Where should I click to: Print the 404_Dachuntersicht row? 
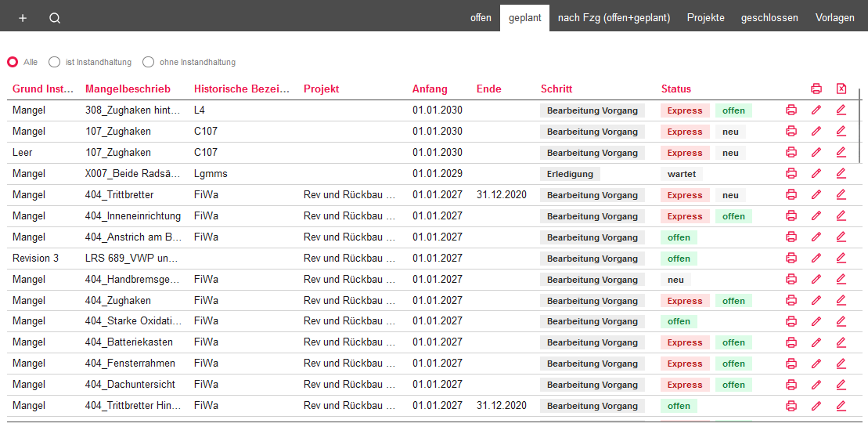coord(791,385)
